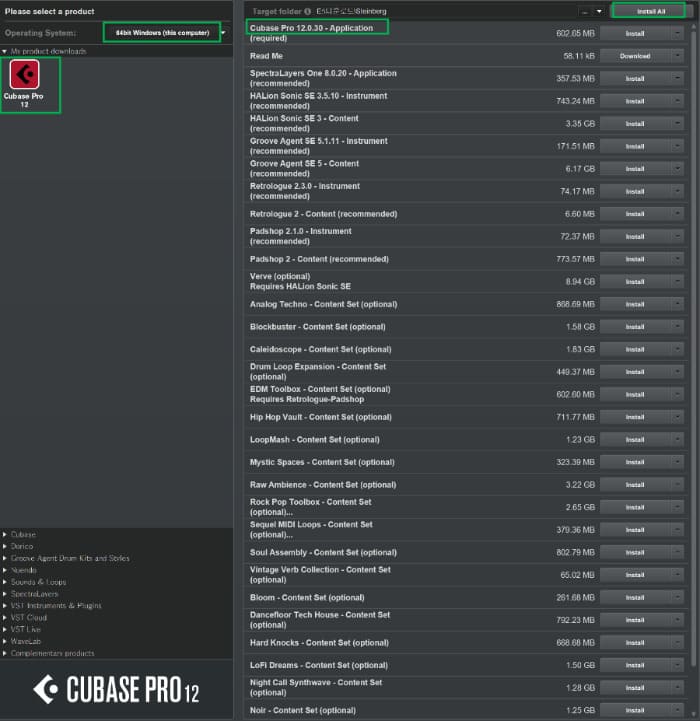
Task: Install Rock Pop Toolbox Content Set
Action: pyautogui.click(x=635, y=507)
